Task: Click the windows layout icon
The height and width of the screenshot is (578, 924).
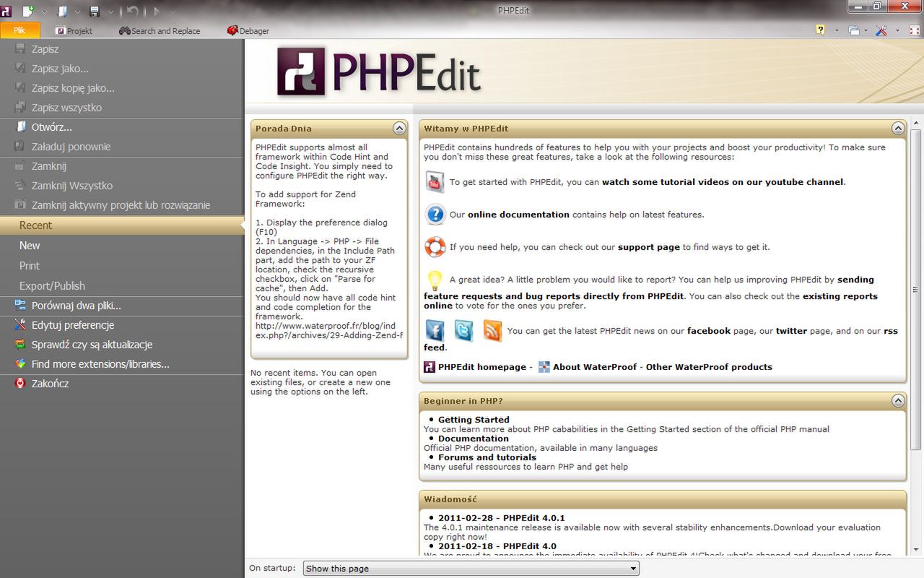Action: click(854, 30)
